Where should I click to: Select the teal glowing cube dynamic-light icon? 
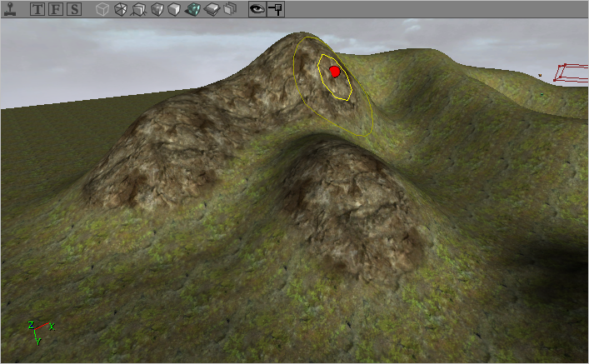tap(192, 9)
